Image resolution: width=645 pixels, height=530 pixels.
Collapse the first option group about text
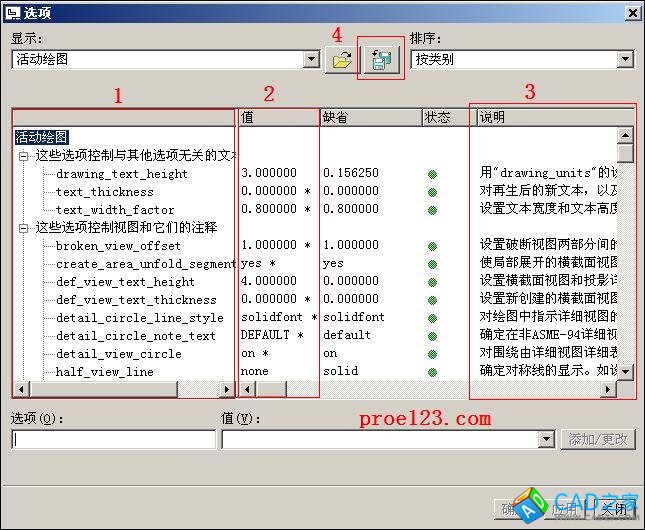(x=23, y=156)
